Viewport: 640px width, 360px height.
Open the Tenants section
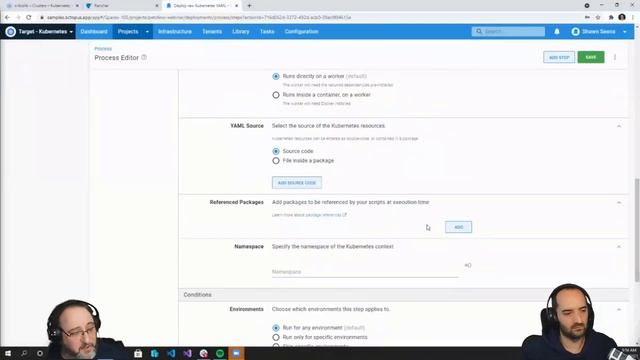212,31
